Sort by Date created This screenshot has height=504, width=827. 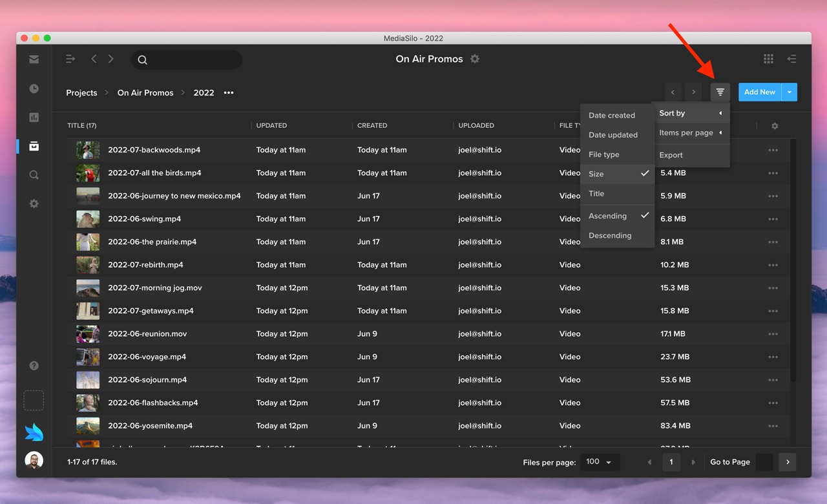[618, 115]
